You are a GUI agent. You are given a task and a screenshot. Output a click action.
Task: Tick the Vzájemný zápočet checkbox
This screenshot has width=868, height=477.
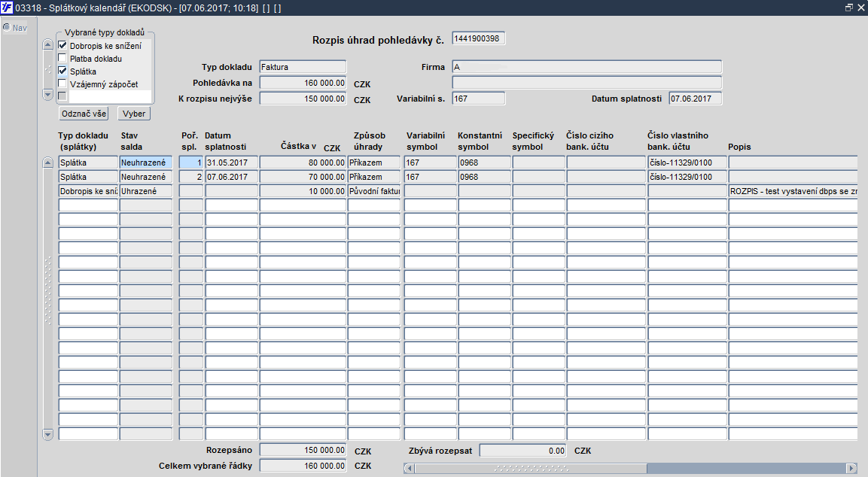tap(62, 84)
